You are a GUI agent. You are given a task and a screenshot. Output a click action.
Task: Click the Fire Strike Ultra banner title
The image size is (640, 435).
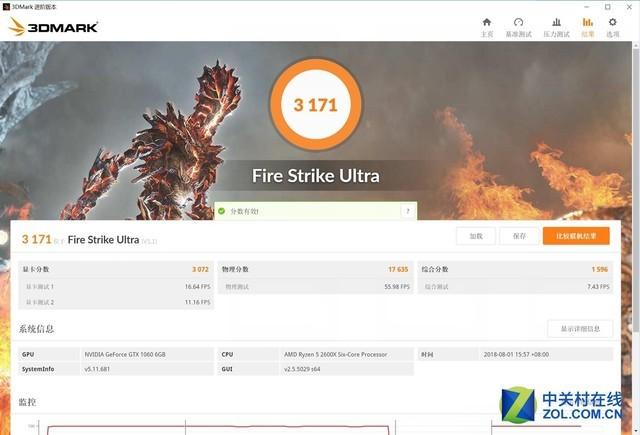[x=316, y=176]
